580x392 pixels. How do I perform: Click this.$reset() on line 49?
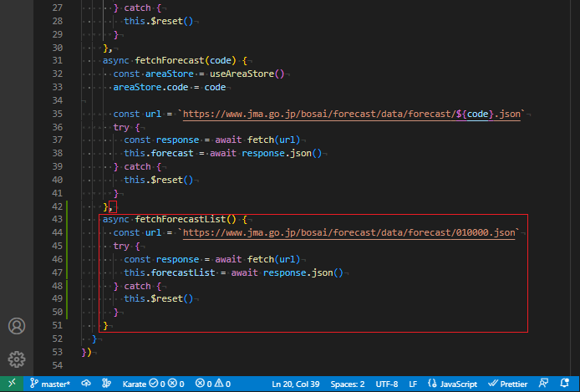pyautogui.click(x=159, y=298)
